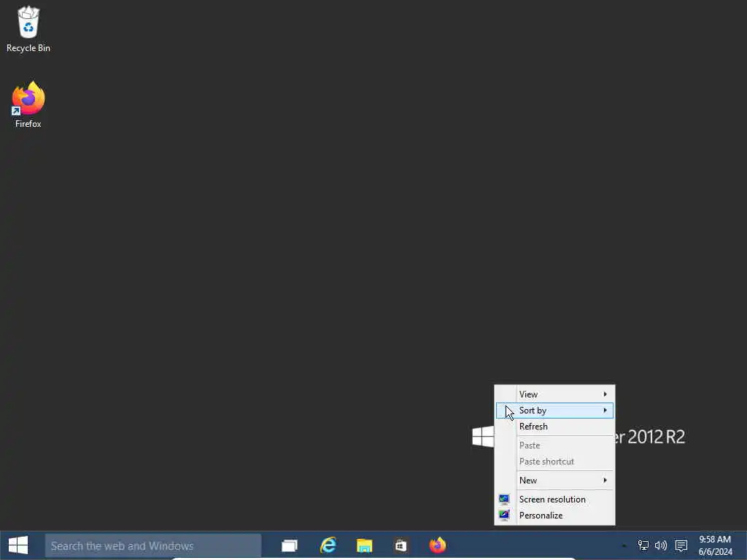Open File Explorer from the taskbar
This screenshot has height=560, width=747.
pyautogui.click(x=365, y=545)
